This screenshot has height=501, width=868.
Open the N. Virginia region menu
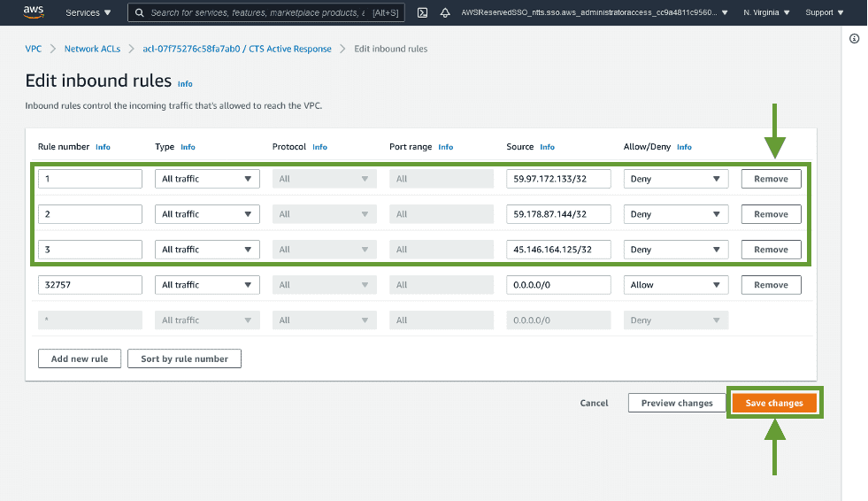[x=766, y=12]
